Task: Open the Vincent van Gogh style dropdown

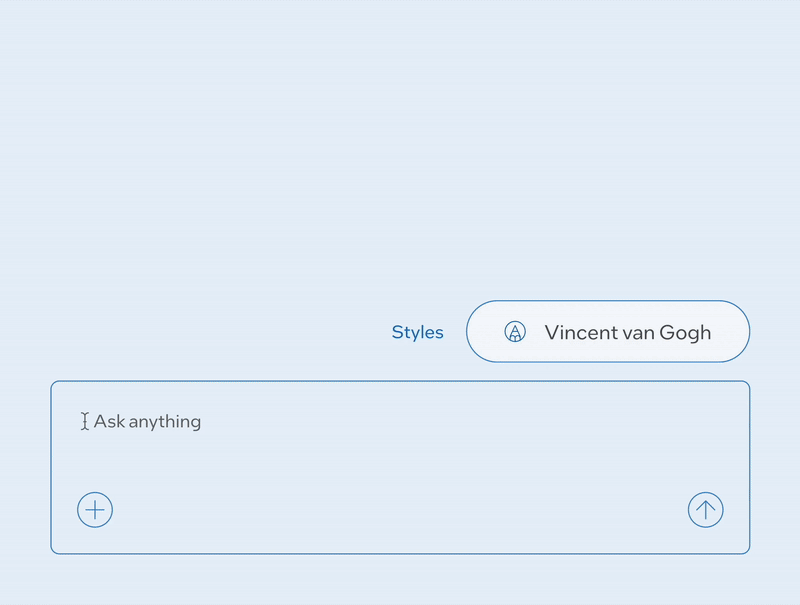Action: [x=608, y=331]
